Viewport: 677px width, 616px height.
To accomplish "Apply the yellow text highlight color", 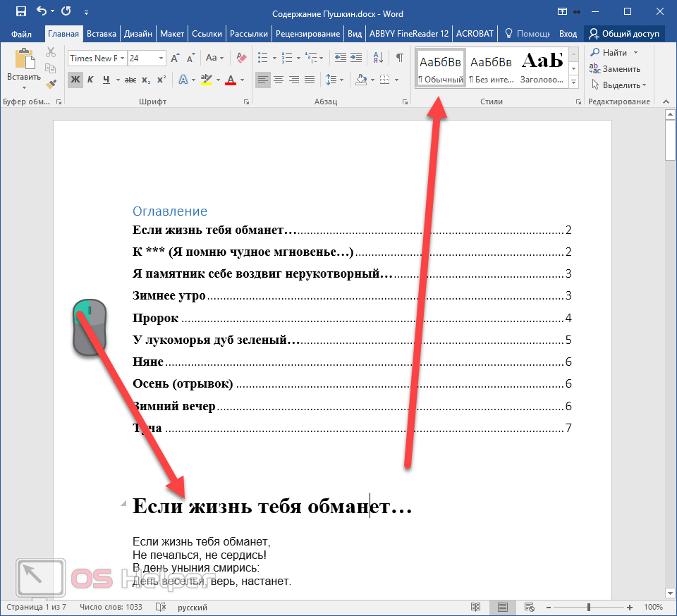I will tap(207, 80).
